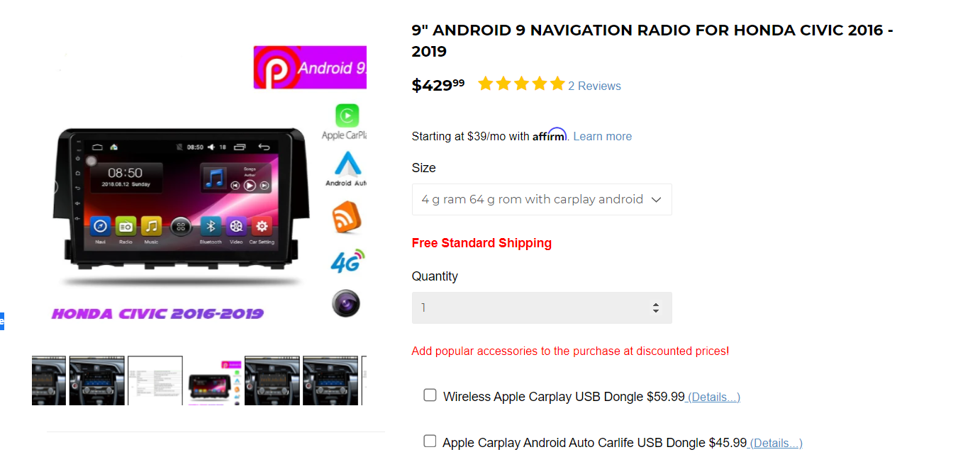Click the camera lens icon

click(346, 303)
